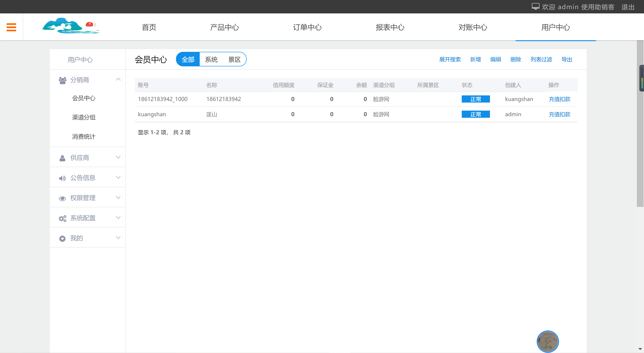
Task: Expand the 供应商 section chevron
Action: pos(118,157)
